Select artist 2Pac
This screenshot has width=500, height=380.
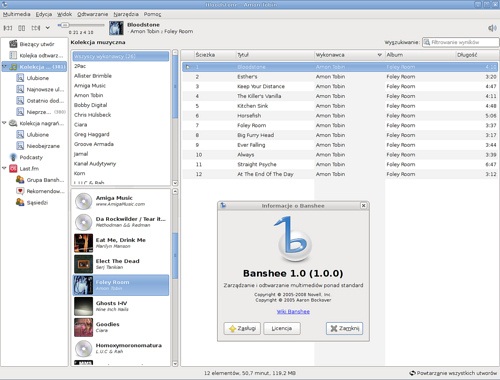click(x=121, y=66)
